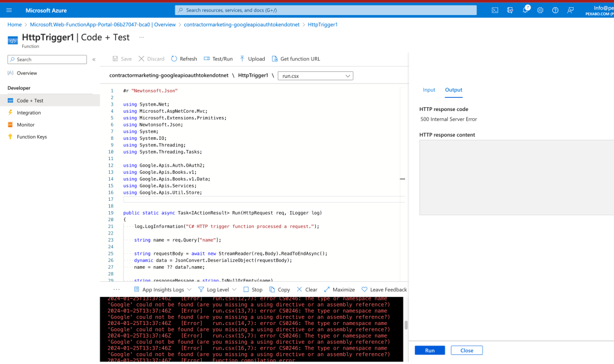The image size is (614, 364).
Task: Click "500 Internal Server Error" response text
Action: (x=449, y=119)
